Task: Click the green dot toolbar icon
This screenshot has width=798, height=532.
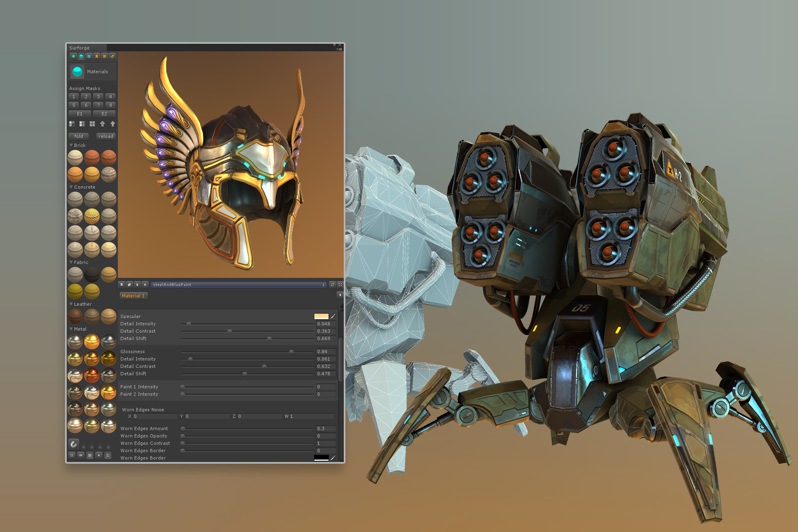Action: 73,56
